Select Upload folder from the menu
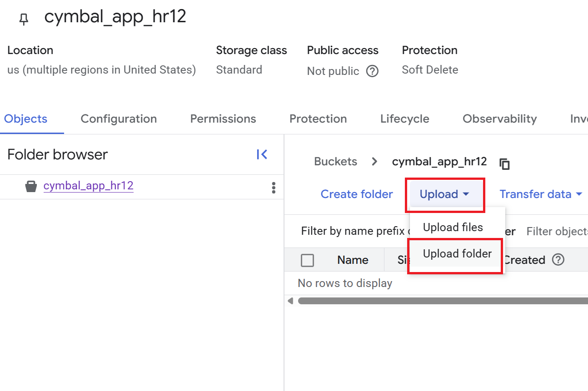Screen dimensions: 588x391 [457, 253]
